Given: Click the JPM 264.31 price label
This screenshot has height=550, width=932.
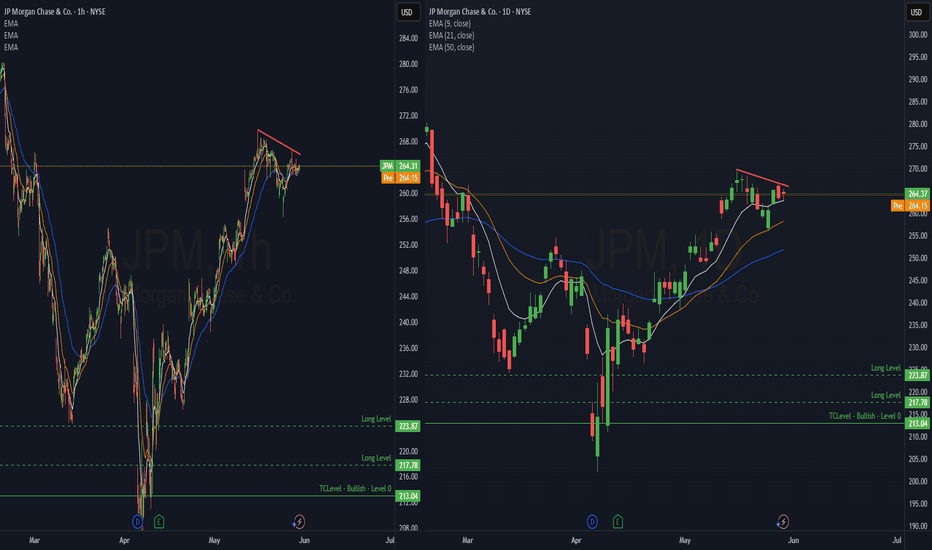Looking at the screenshot, I should pos(400,166).
